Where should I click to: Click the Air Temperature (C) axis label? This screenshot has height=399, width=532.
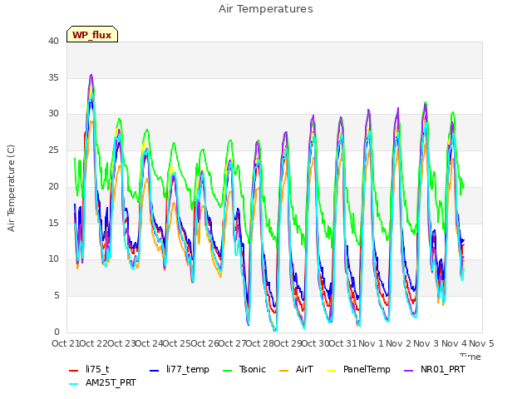click(11, 189)
